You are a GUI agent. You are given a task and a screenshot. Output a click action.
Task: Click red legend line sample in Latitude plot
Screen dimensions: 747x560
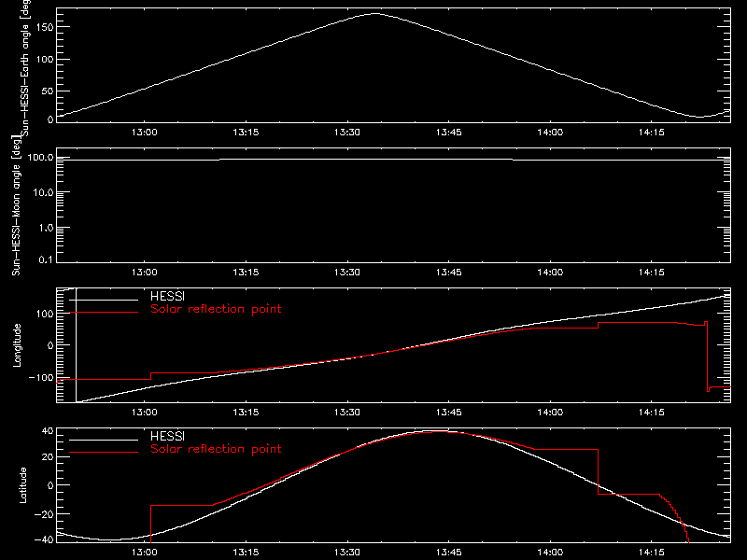(104, 453)
